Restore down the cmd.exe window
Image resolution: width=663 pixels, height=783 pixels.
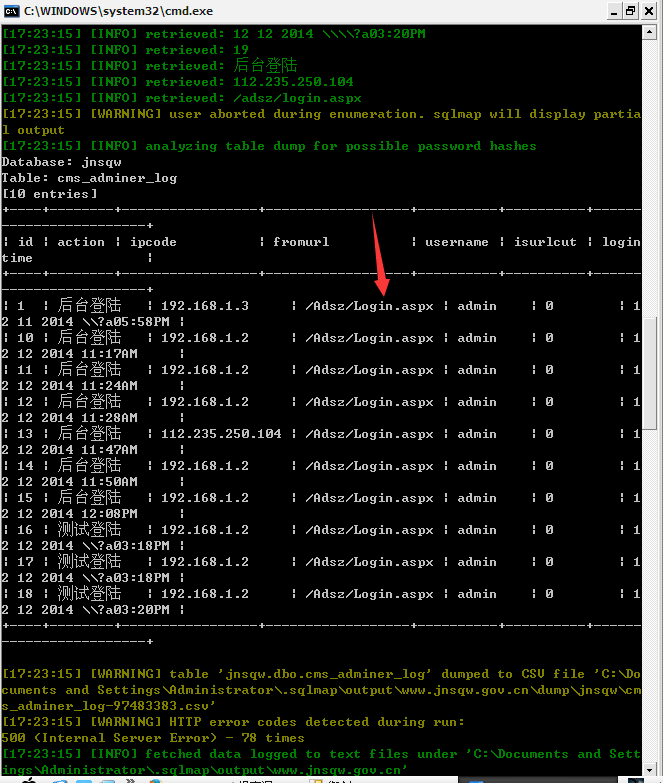click(x=631, y=11)
